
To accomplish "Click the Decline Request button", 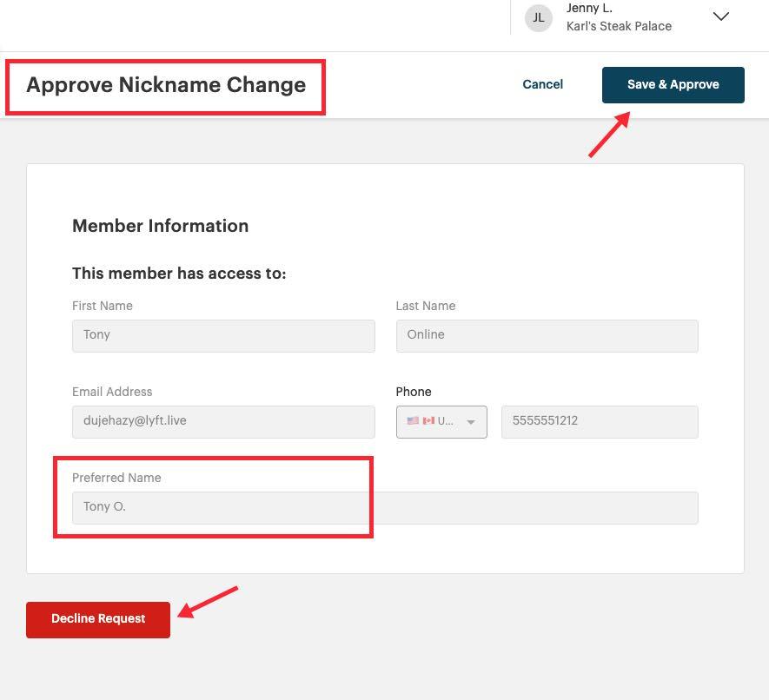I will click(97, 618).
